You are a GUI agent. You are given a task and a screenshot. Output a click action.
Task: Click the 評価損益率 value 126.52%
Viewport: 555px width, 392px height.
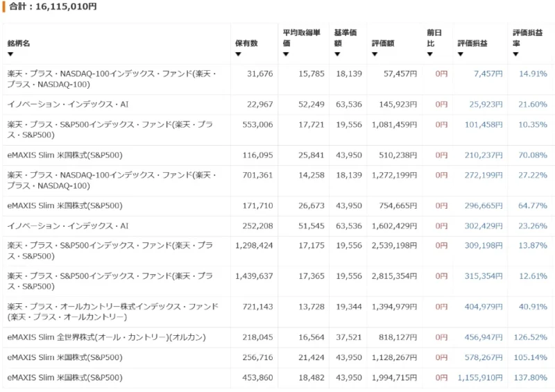(x=531, y=337)
